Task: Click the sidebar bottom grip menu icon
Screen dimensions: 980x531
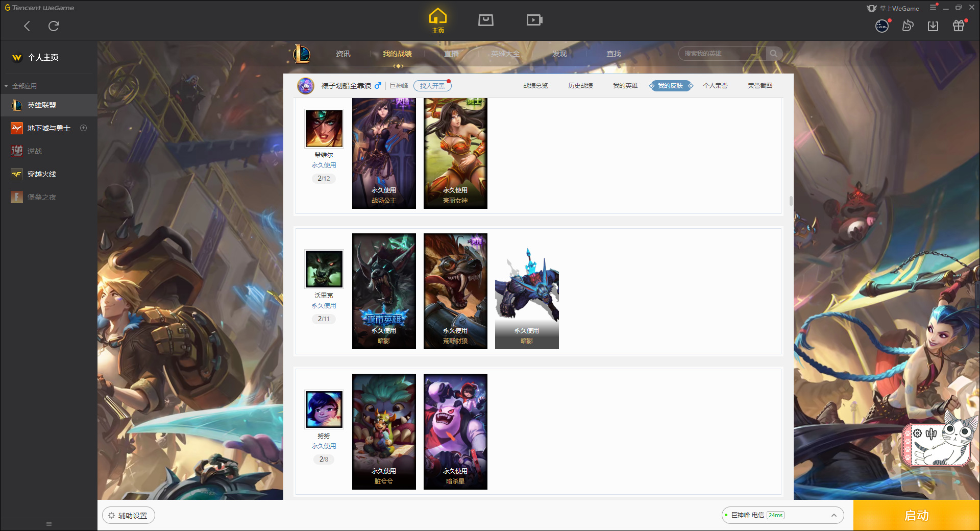Action: coord(49,524)
